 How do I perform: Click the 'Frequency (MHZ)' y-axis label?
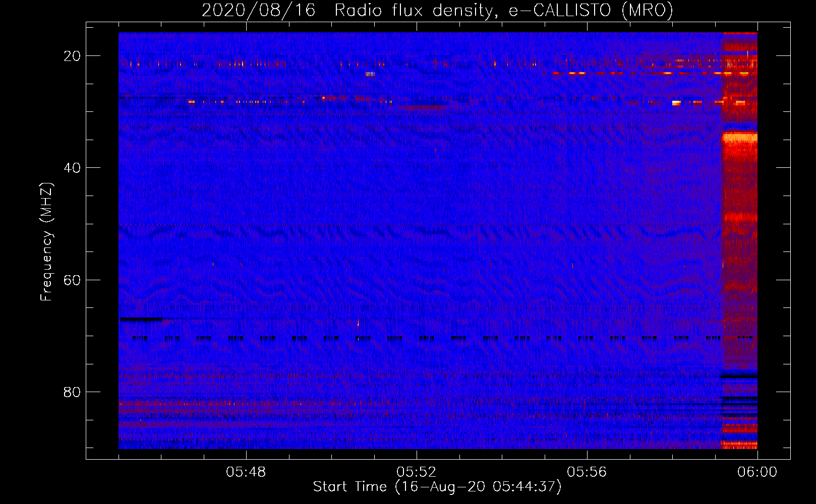click(x=46, y=242)
